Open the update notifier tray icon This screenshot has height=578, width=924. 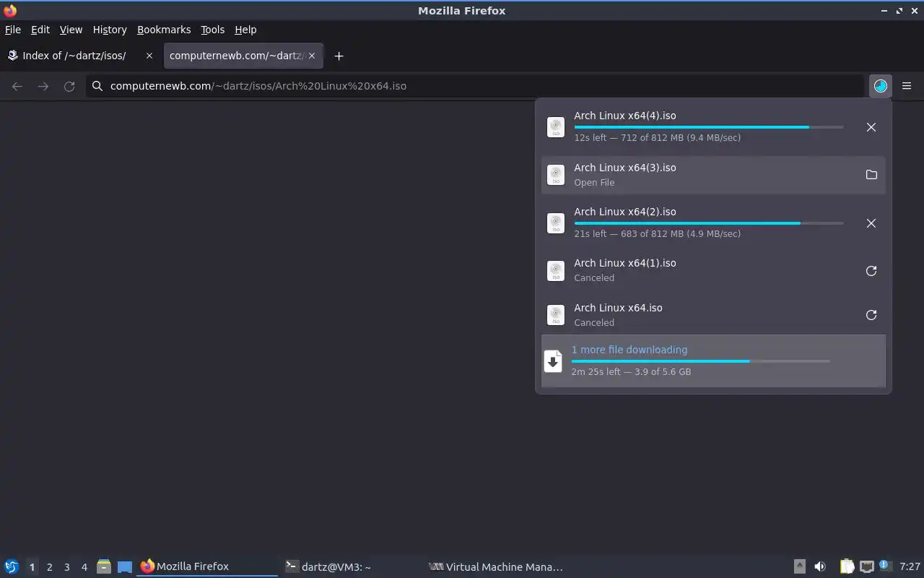tap(886, 566)
